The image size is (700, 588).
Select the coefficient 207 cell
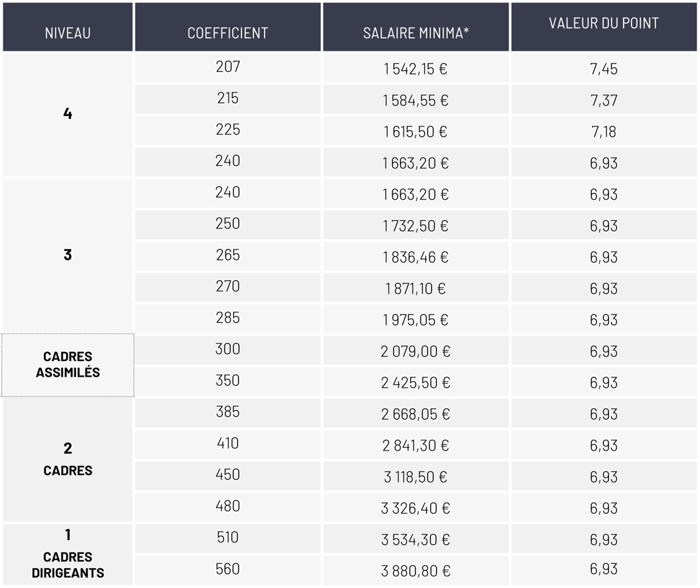click(x=228, y=68)
